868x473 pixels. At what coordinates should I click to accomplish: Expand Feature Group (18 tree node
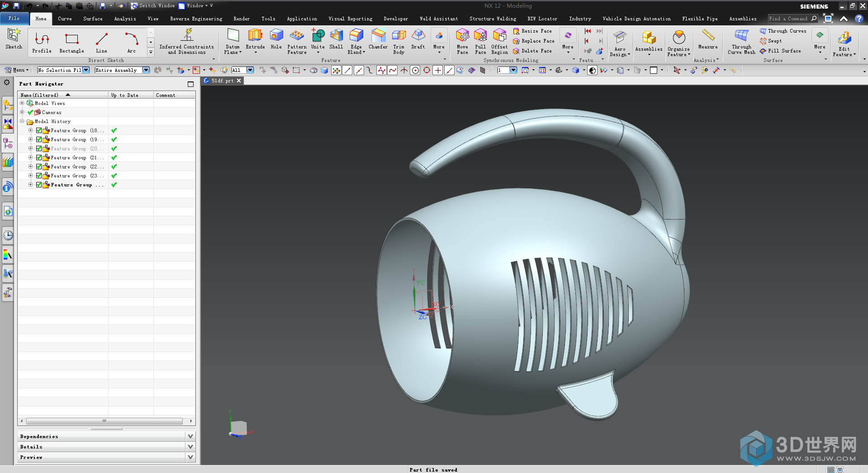tap(30, 130)
